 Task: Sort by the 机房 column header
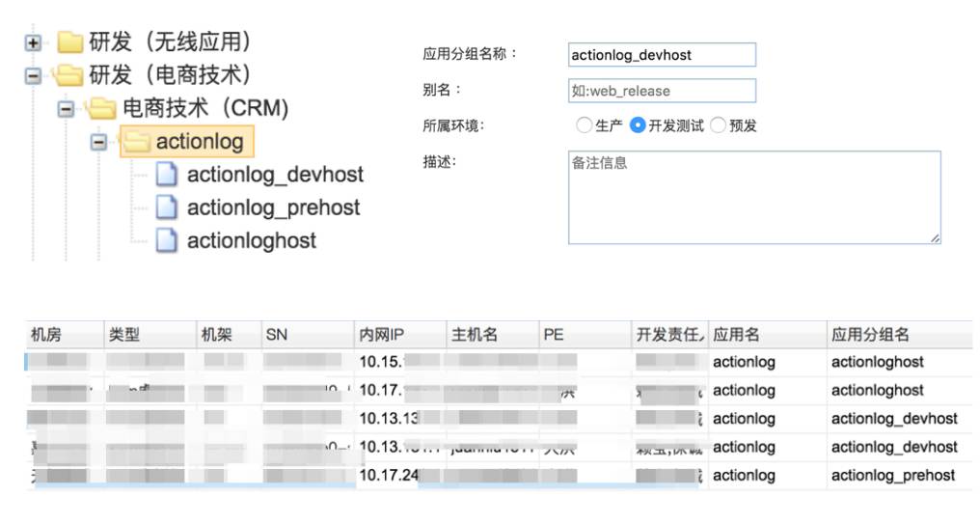pos(65,335)
